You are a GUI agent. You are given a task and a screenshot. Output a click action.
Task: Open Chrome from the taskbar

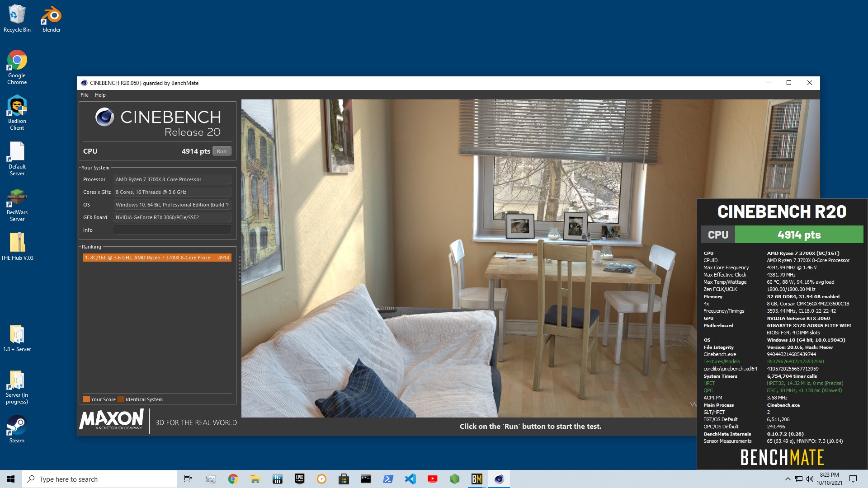pos(233,479)
